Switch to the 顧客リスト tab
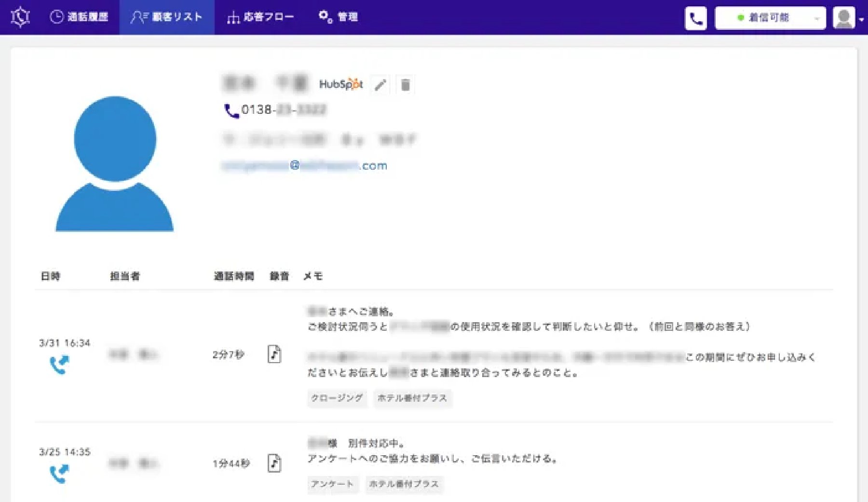Screen dimensions: 868x502 coord(166,17)
